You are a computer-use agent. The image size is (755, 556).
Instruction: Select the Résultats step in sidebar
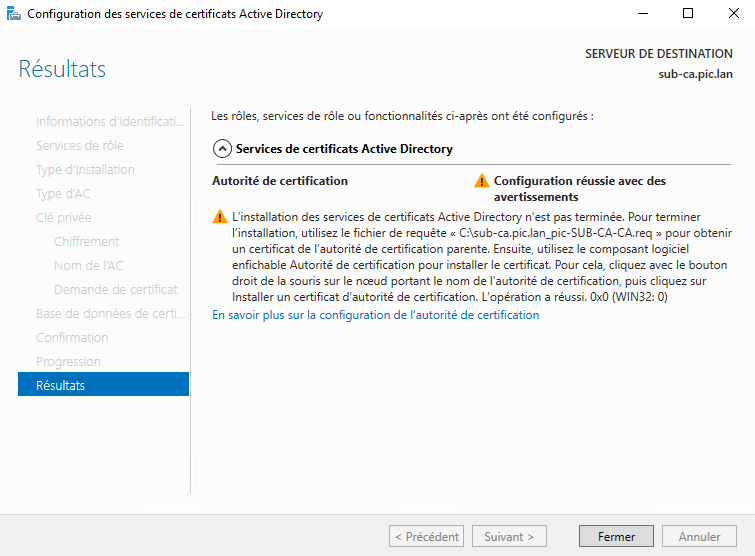point(104,385)
